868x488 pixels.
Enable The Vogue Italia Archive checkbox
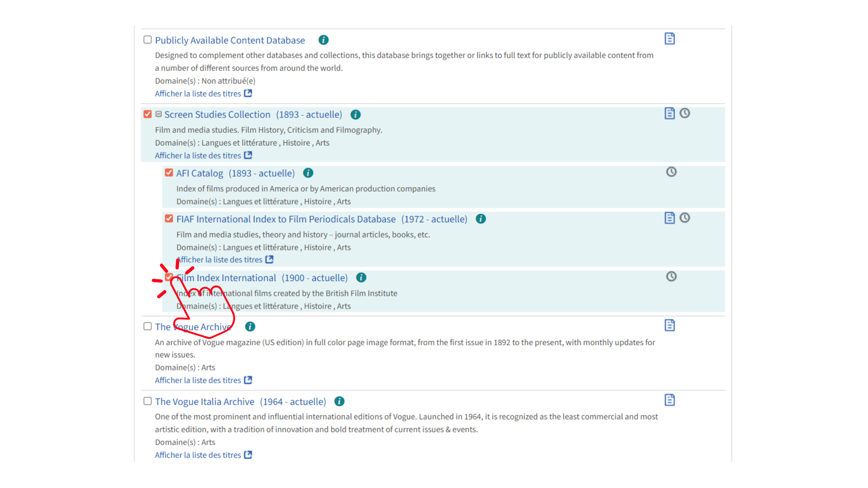point(147,401)
